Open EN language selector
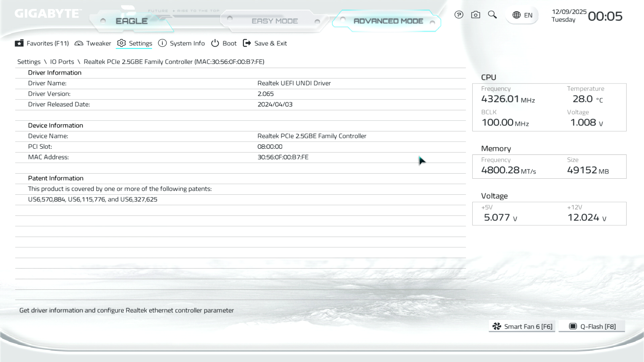 click(528, 15)
